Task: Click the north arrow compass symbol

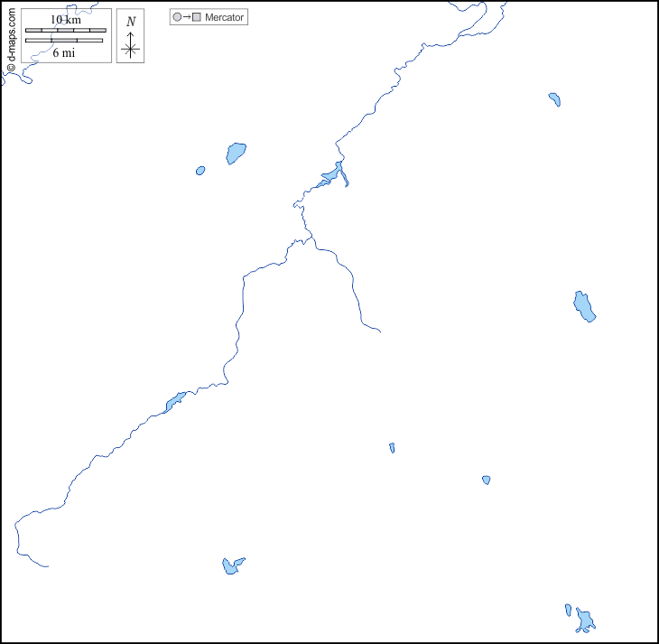Action: click(x=131, y=44)
